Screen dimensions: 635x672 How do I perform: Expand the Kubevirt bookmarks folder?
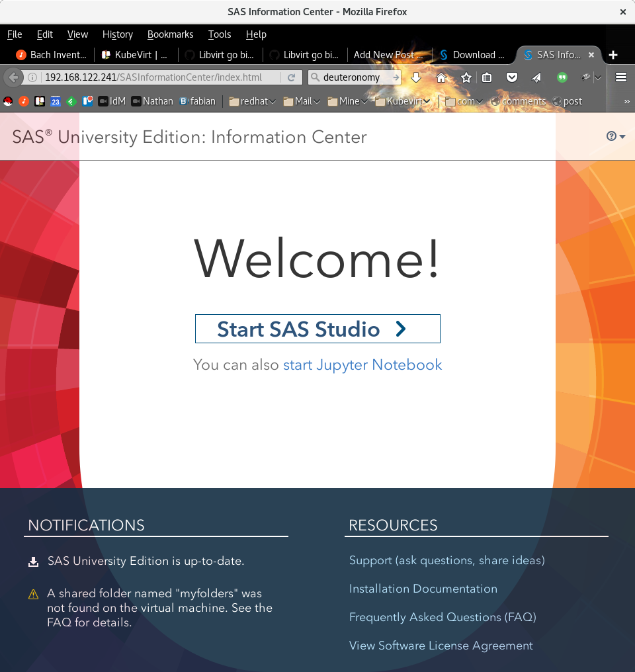pyautogui.click(x=403, y=102)
